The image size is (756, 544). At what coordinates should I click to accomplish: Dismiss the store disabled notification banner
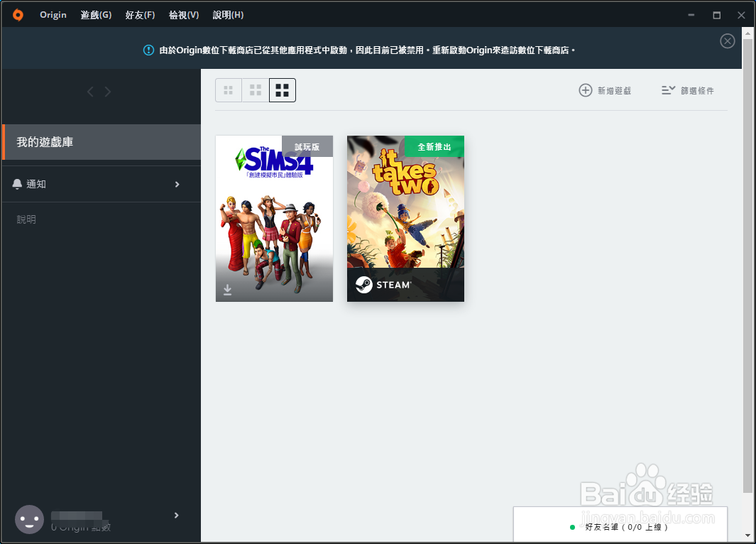coord(727,41)
